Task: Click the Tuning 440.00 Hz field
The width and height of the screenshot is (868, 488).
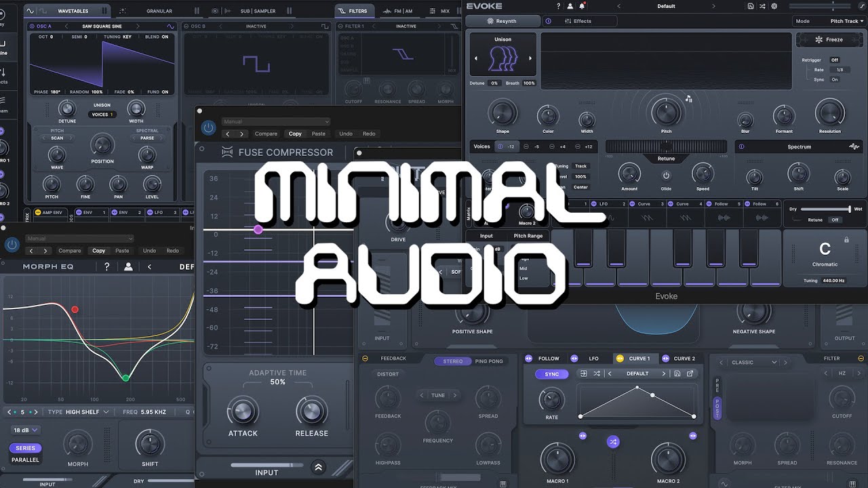Action: point(833,281)
